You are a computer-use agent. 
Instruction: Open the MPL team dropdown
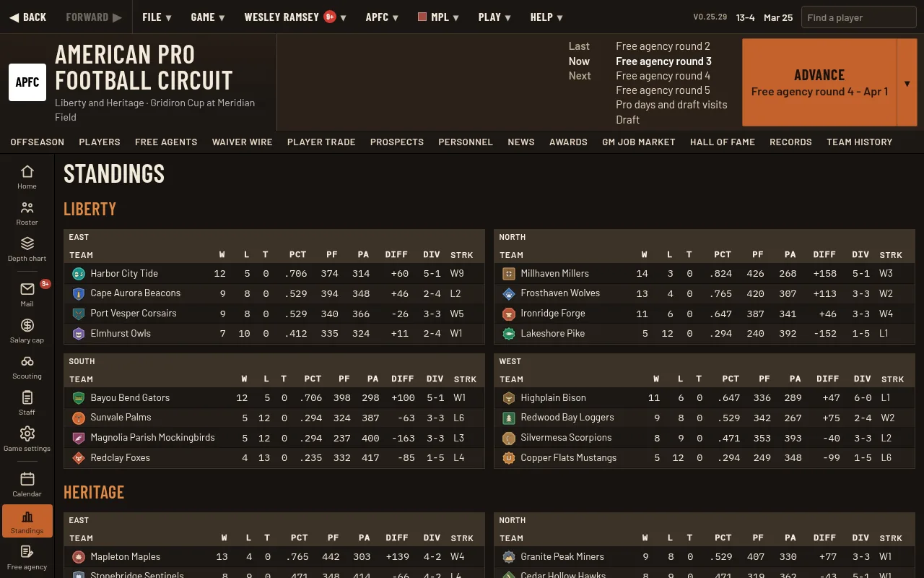pos(438,17)
